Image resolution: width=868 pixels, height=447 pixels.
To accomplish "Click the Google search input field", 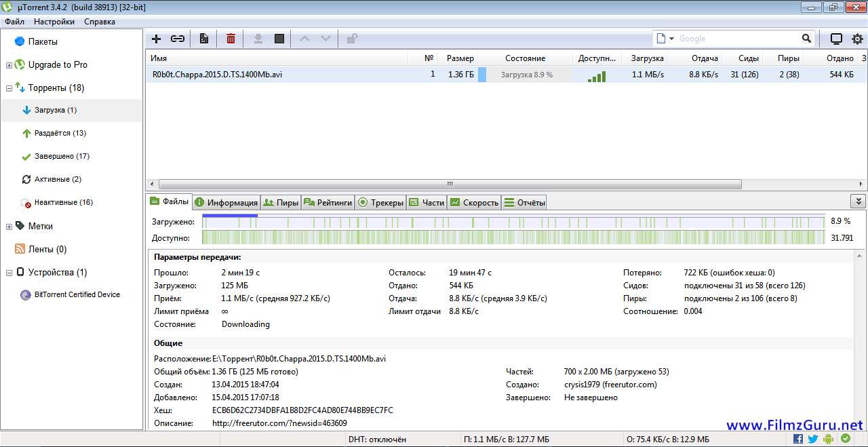I will pyautogui.click(x=738, y=39).
